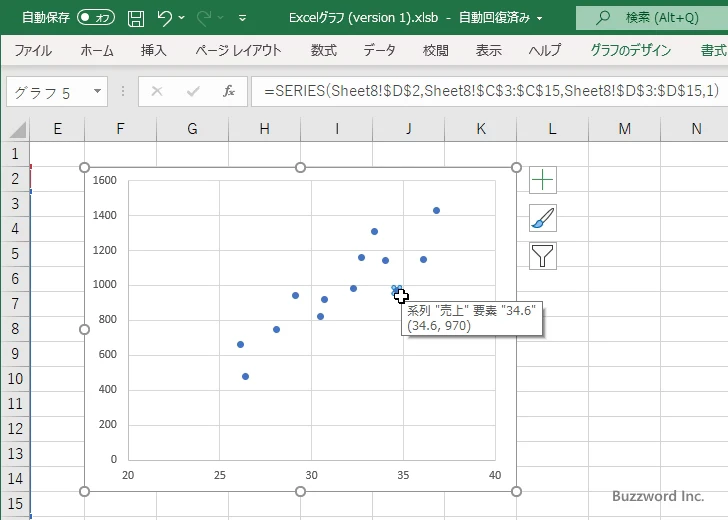Select the highest data point near 1400
This screenshot has height=520, width=728.
tap(436, 211)
